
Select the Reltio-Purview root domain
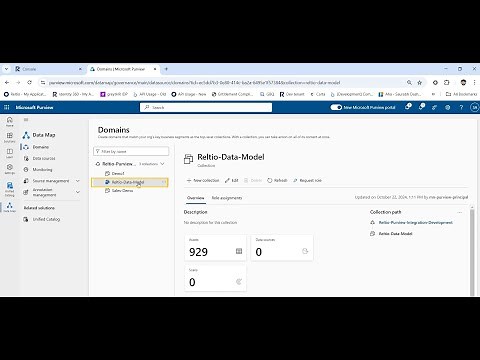(119, 164)
